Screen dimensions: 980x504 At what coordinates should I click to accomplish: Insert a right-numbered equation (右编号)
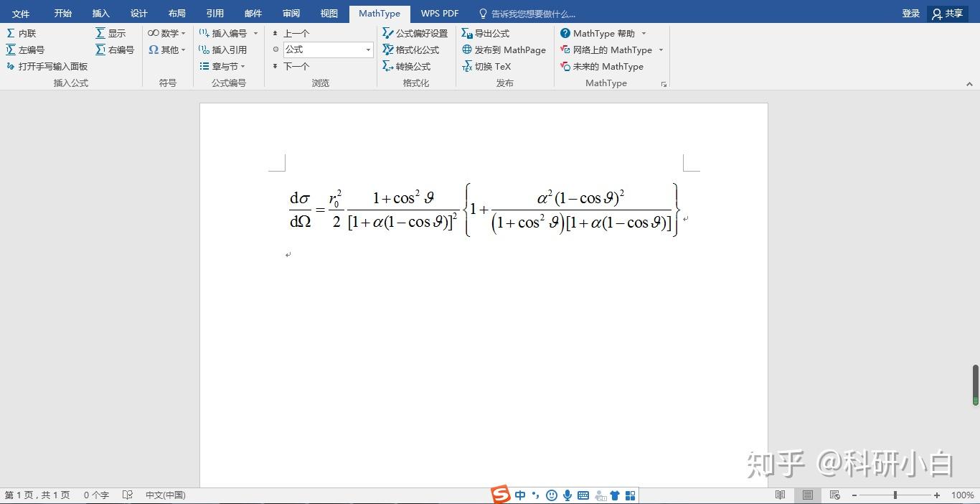coord(115,50)
